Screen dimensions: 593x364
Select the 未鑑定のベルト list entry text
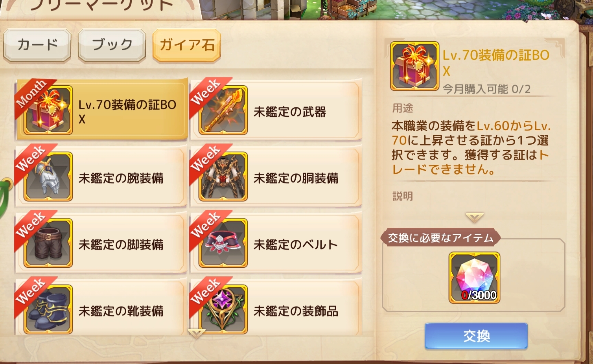[296, 245]
